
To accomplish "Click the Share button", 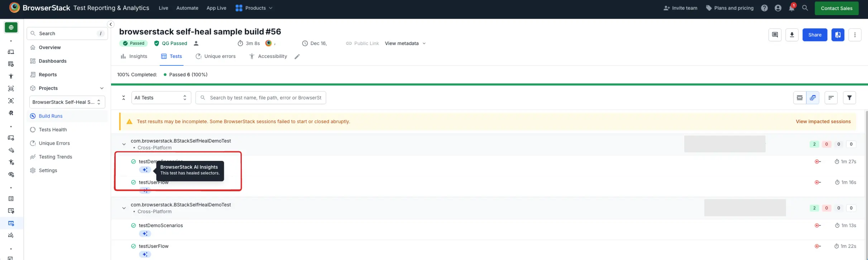I will tap(815, 35).
